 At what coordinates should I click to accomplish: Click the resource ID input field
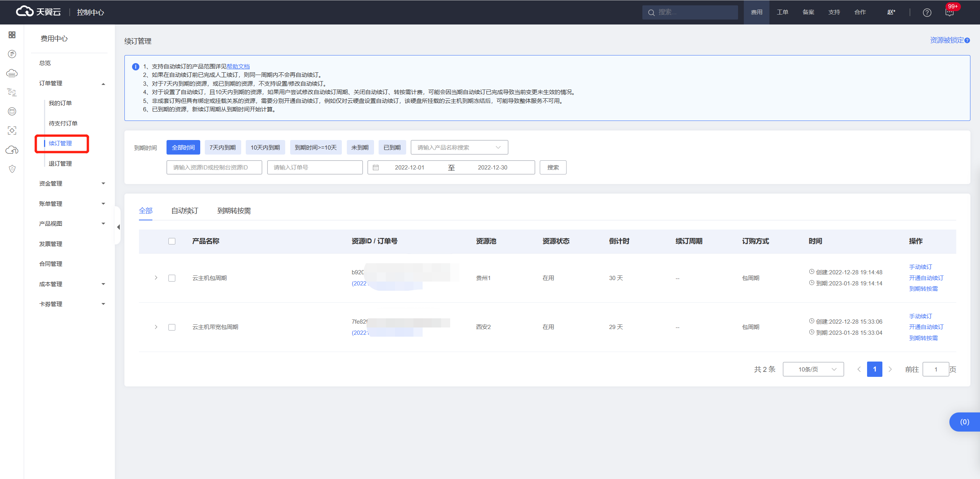tap(214, 168)
